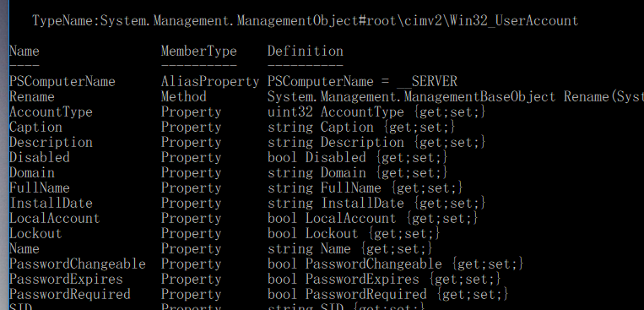644x310 pixels.
Task: Click the PasswordRequired property name
Action: 70,295
